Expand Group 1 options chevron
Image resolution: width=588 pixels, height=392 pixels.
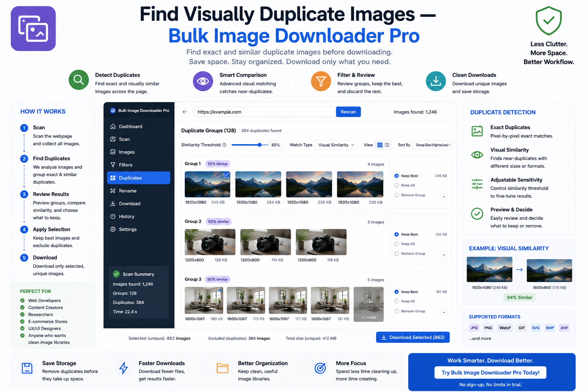coord(444,197)
